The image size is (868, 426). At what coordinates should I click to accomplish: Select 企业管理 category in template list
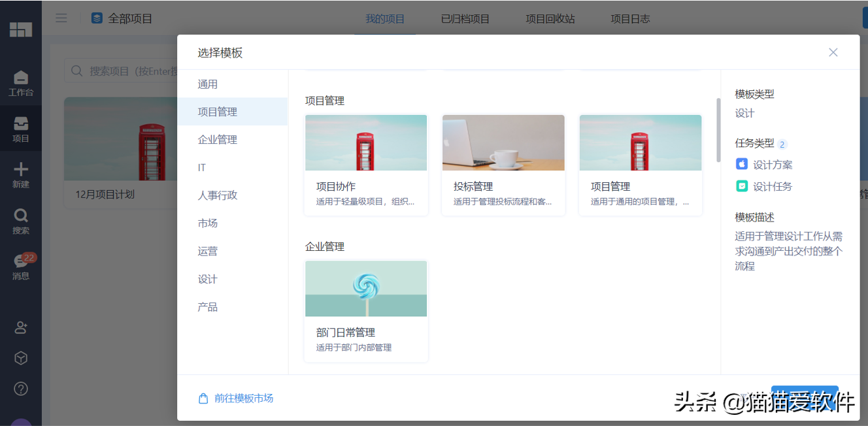coord(218,140)
